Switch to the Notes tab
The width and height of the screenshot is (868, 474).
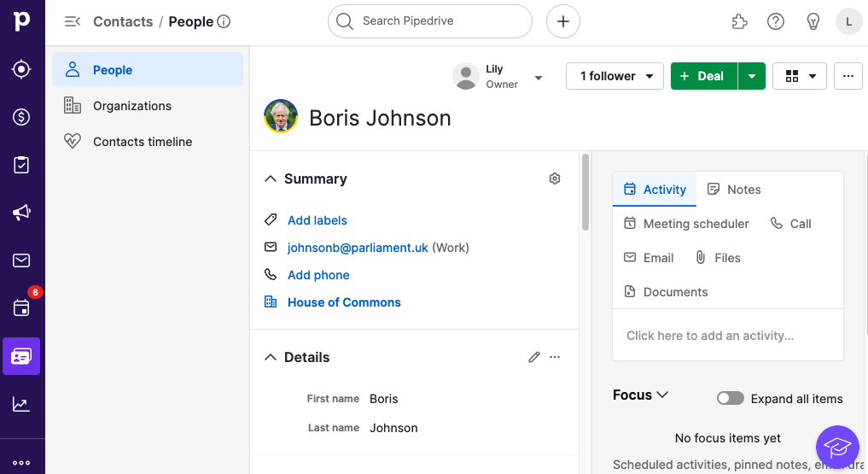(x=734, y=190)
